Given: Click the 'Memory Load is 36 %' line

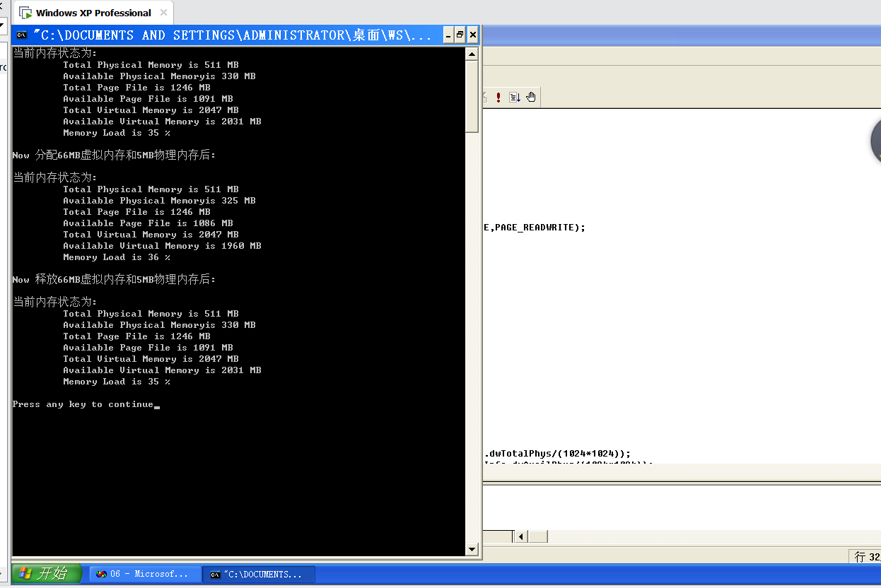Looking at the screenshot, I should [x=117, y=257].
